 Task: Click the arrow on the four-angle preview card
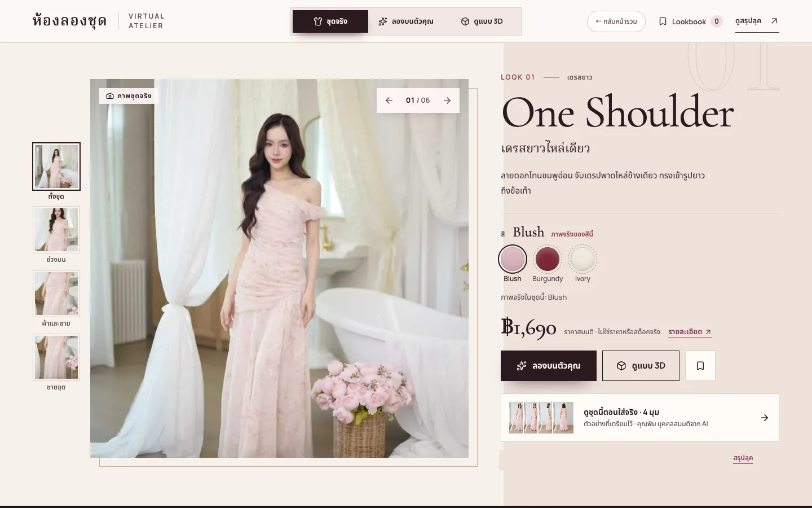(x=765, y=418)
